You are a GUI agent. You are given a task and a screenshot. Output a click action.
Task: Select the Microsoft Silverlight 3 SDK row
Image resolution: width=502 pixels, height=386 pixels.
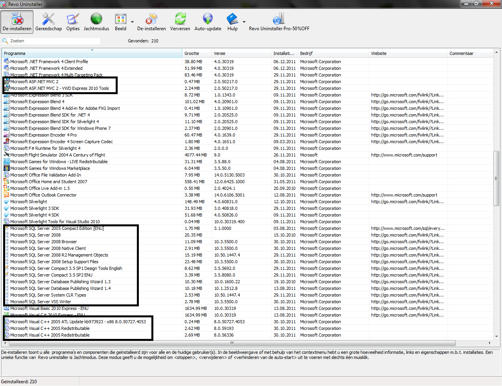click(34, 208)
